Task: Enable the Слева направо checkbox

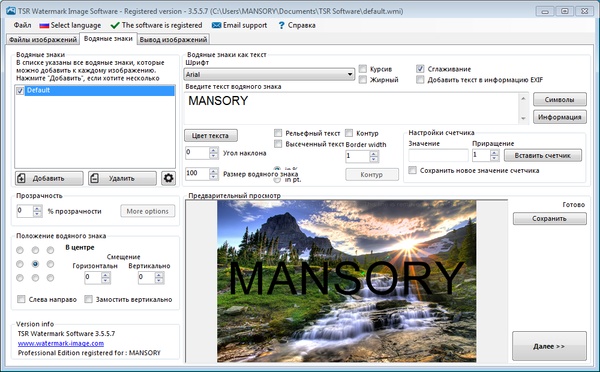Action: 21,299
